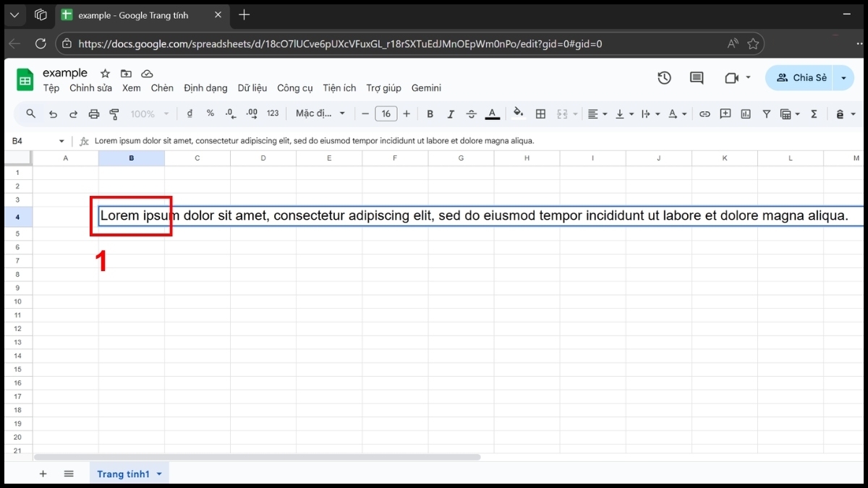
Task: Open version history icon
Action: (x=664, y=77)
